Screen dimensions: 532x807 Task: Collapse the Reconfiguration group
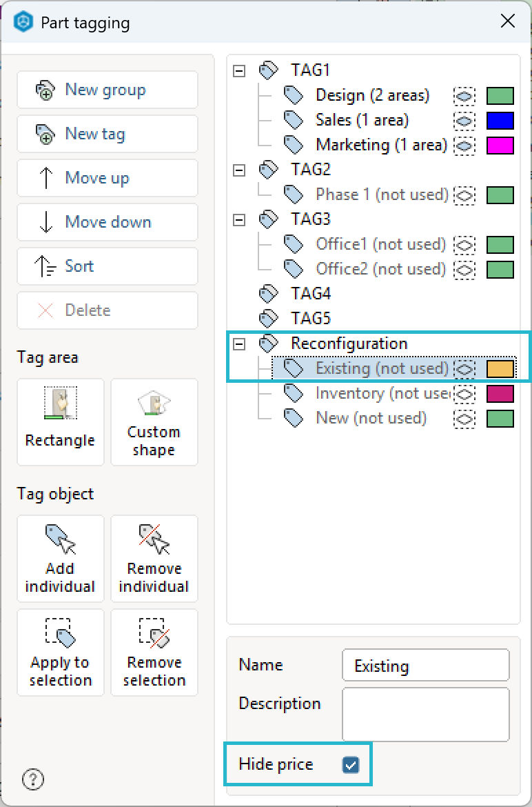click(x=239, y=343)
